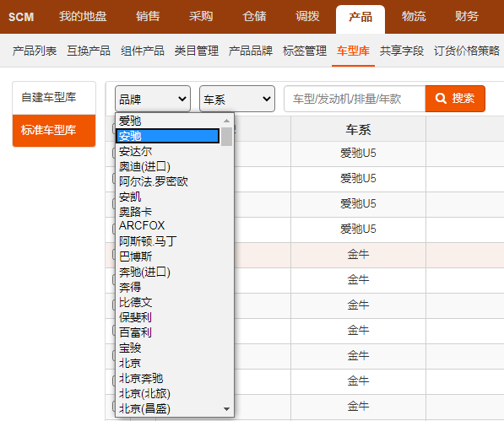The width and height of the screenshot is (504, 421).
Task: Open the 调拨 top menu
Action: coord(307,16)
